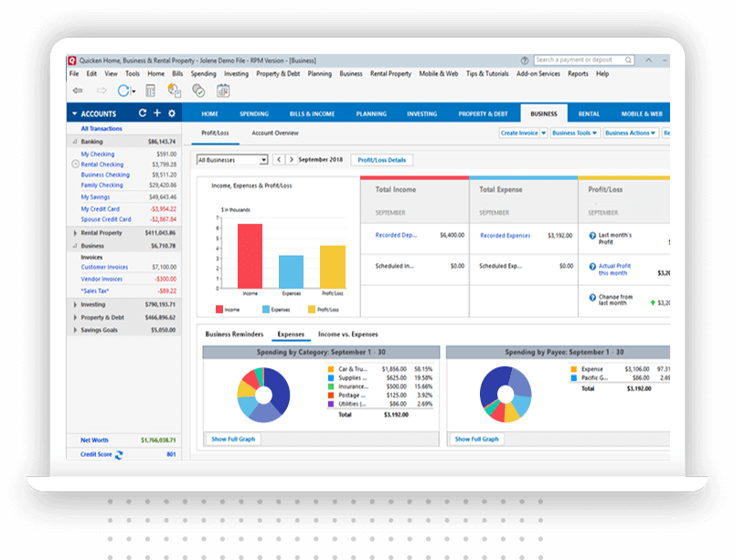
Task: Click the purple Utilities legend swatch
Action: tap(331, 404)
